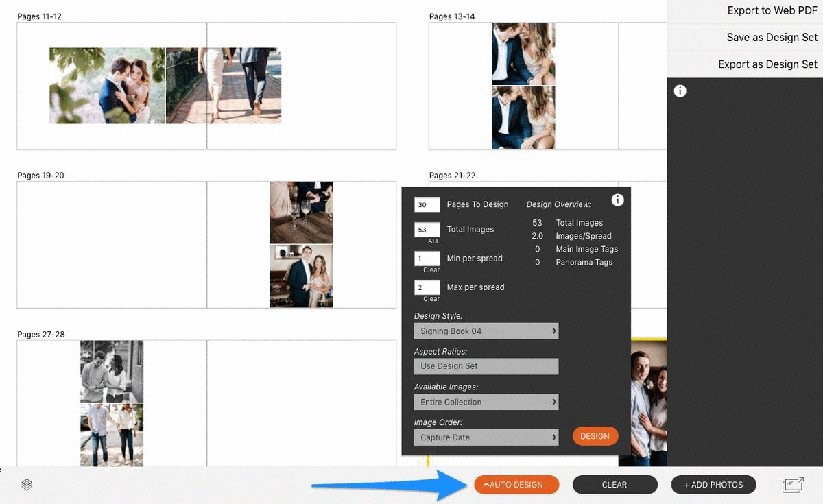Select the bottom couple photo on pages 19-20
Screen dimensions: 823x504
pyautogui.click(x=301, y=276)
